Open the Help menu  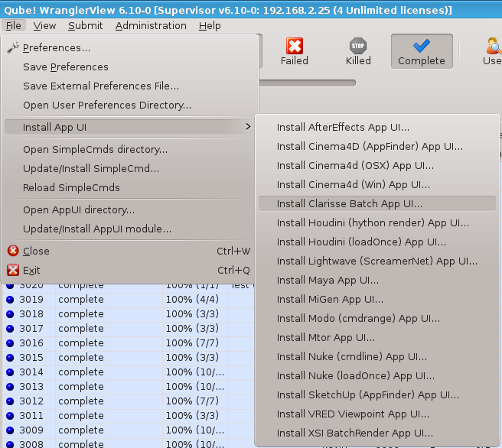coord(210,25)
